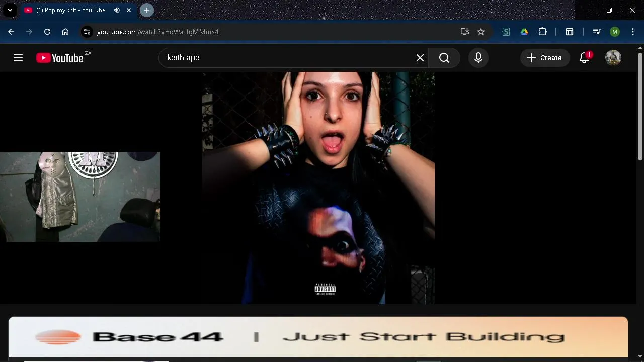Mute the tab via speaker icon
Screen dimensions: 644x362
point(117,10)
